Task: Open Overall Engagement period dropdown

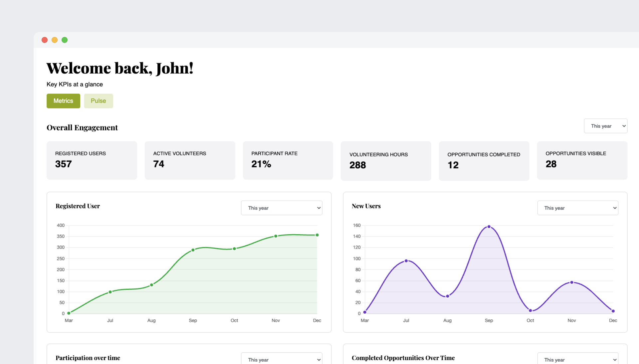Action: [605, 126]
